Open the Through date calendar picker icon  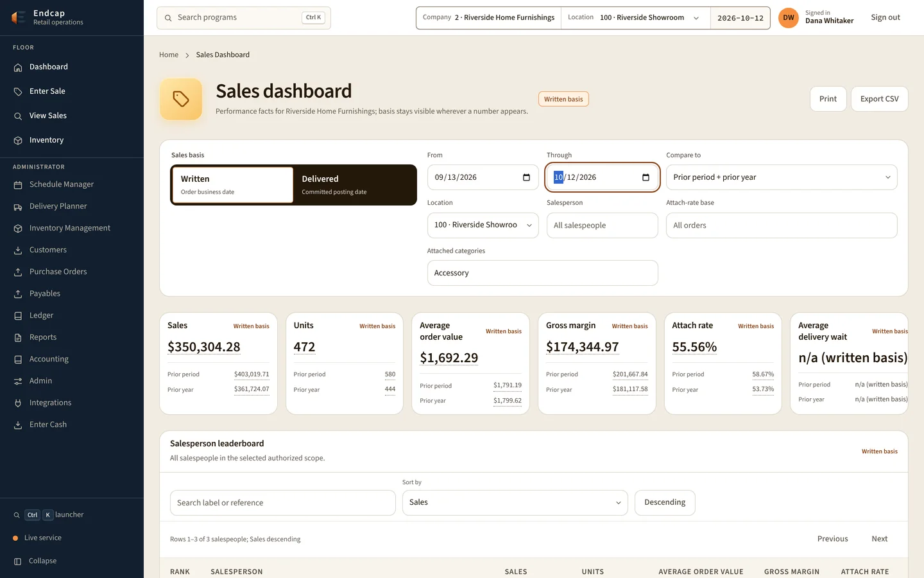tap(646, 178)
